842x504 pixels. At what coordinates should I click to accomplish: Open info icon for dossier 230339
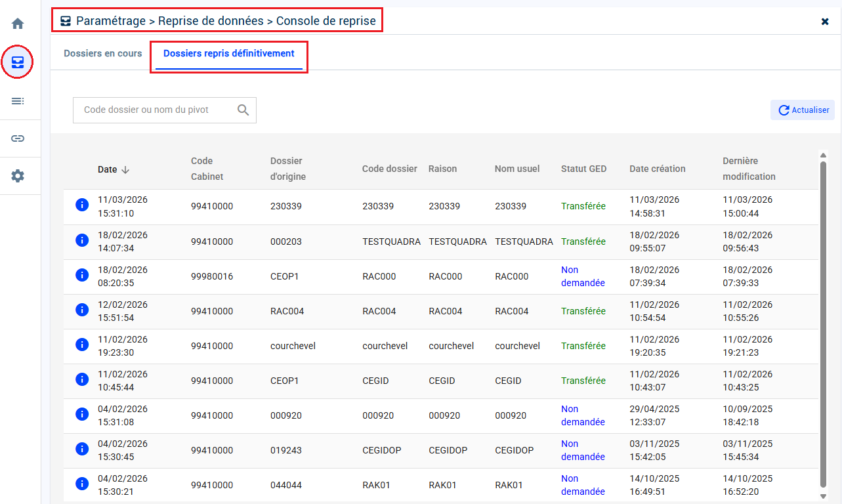(82, 205)
